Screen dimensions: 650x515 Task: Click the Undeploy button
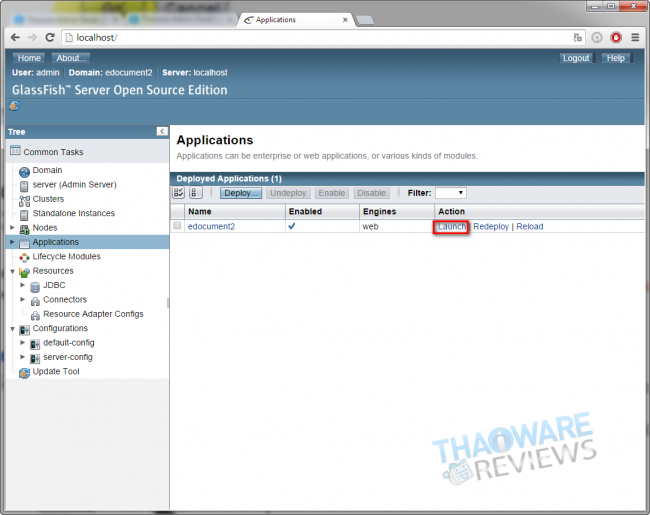[x=288, y=193]
